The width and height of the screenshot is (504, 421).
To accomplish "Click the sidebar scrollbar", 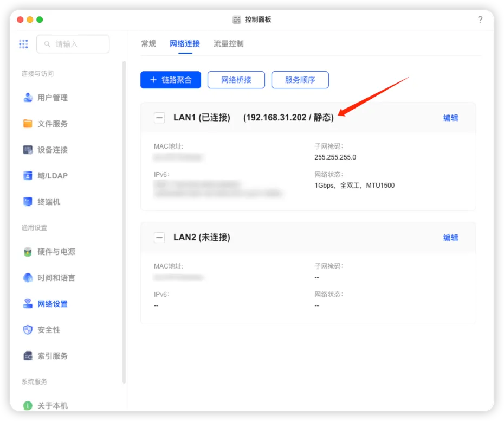I will (124, 222).
